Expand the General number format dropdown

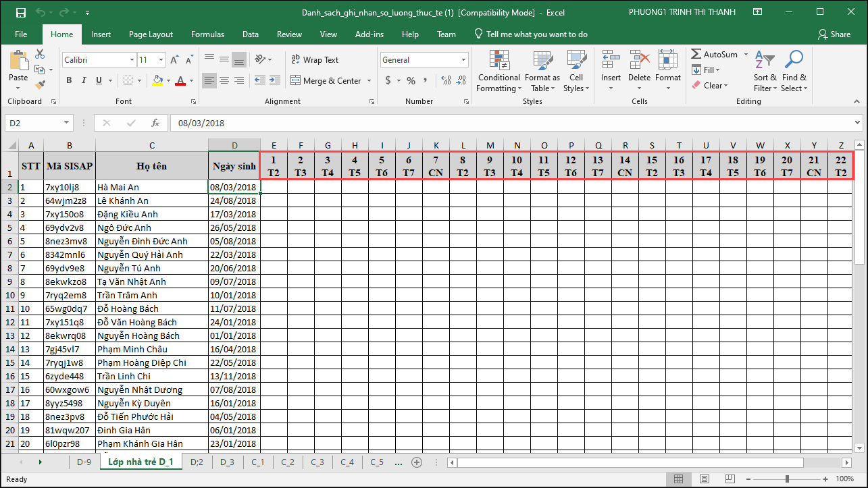(x=463, y=60)
